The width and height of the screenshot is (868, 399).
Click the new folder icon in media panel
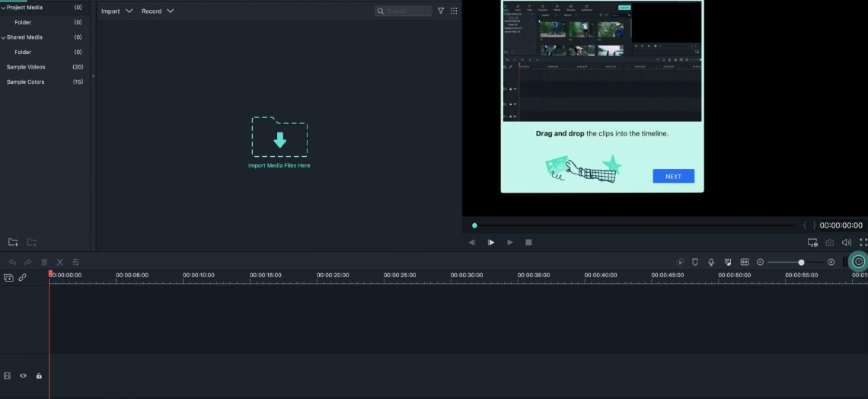coord(13,242)
